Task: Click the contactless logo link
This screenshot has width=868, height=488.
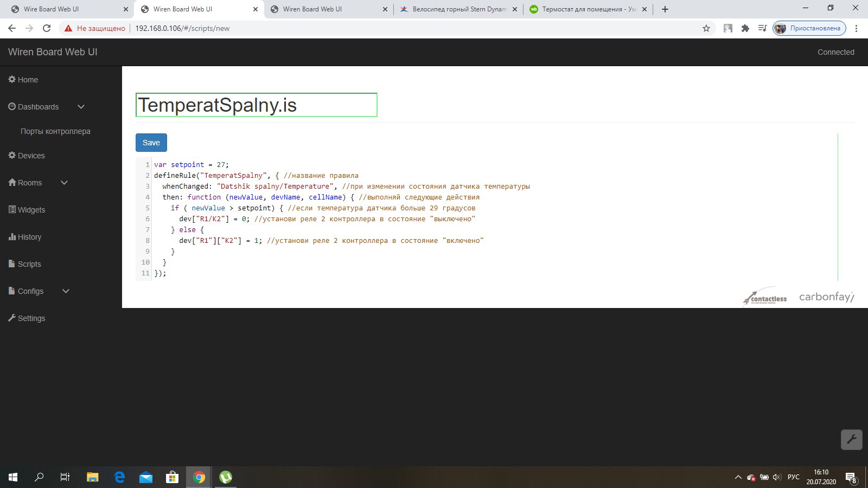Action: pos(765,297)
